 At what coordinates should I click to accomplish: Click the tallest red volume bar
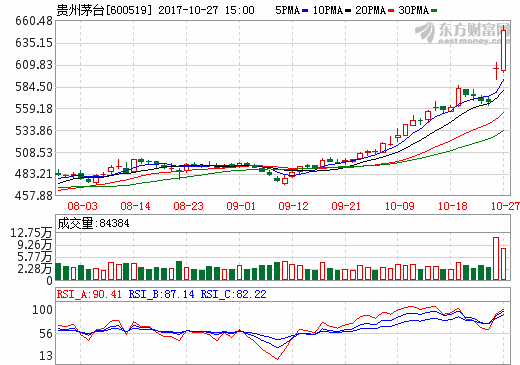click(x=496, y=258)
